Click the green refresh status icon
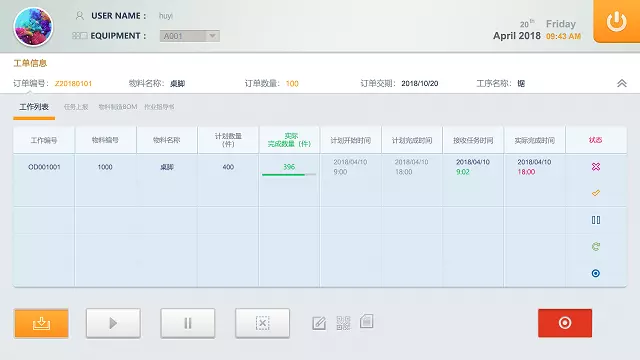 pyautogui.click(x=596, y=247)
